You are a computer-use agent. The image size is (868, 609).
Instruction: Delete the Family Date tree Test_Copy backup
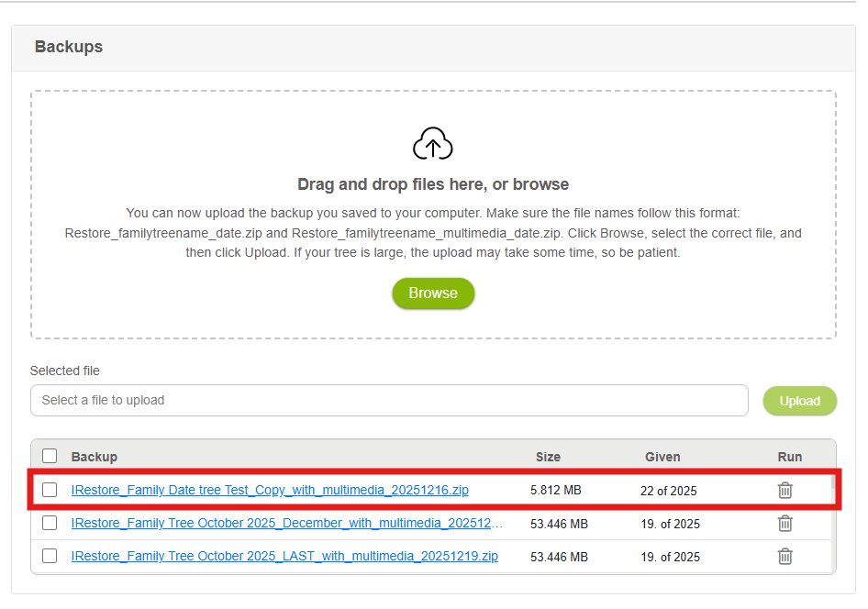click(x=785, y=491)
